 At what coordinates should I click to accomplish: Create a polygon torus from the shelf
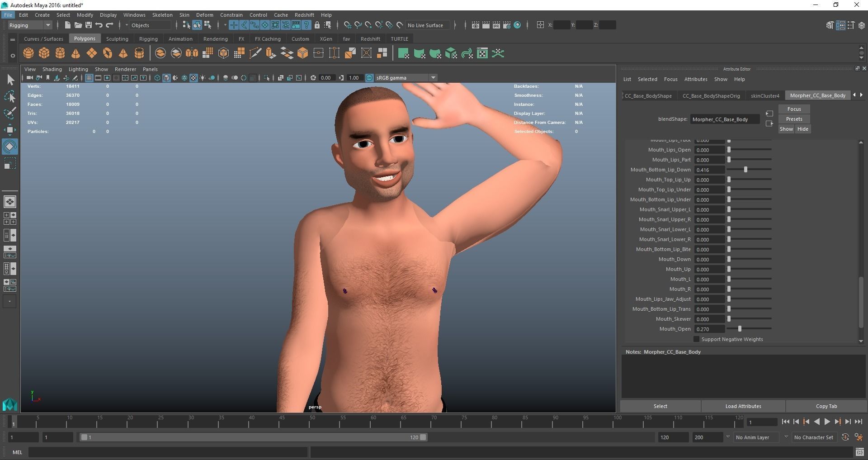(x=108, y=53)
